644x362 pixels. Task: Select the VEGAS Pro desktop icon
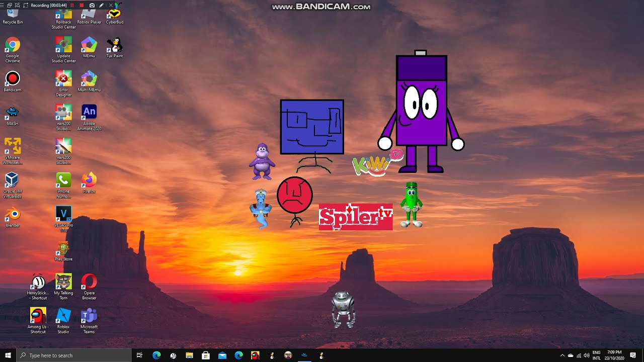pos(63,219)
